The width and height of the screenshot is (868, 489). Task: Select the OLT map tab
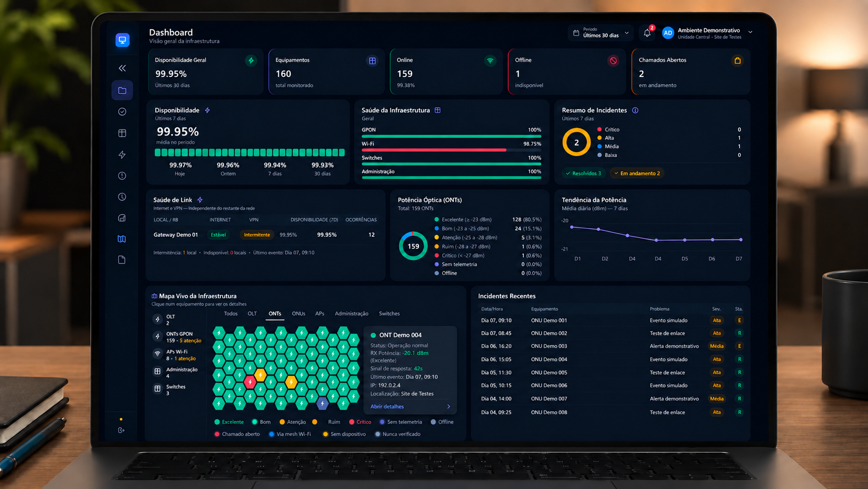click(252, 313)
